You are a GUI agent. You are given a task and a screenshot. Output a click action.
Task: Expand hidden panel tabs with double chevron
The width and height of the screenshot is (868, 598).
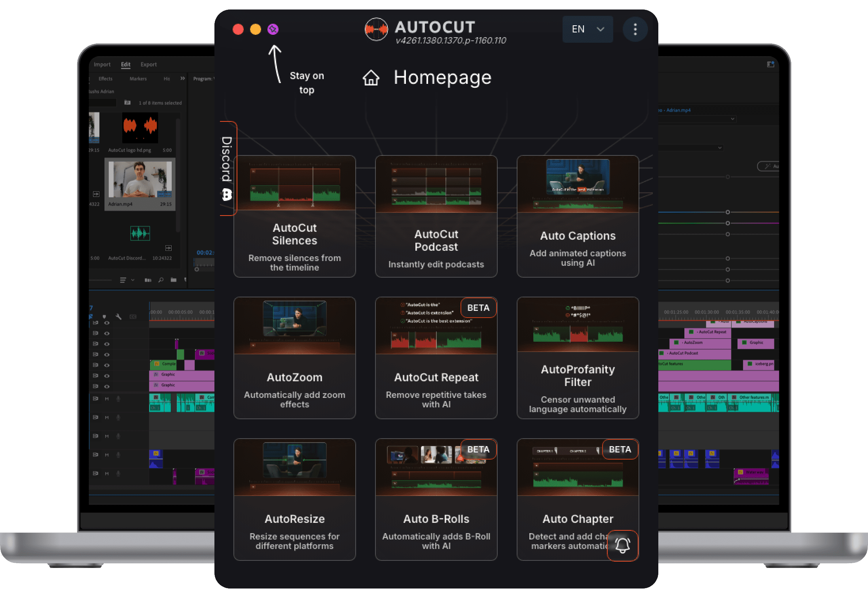182,79
